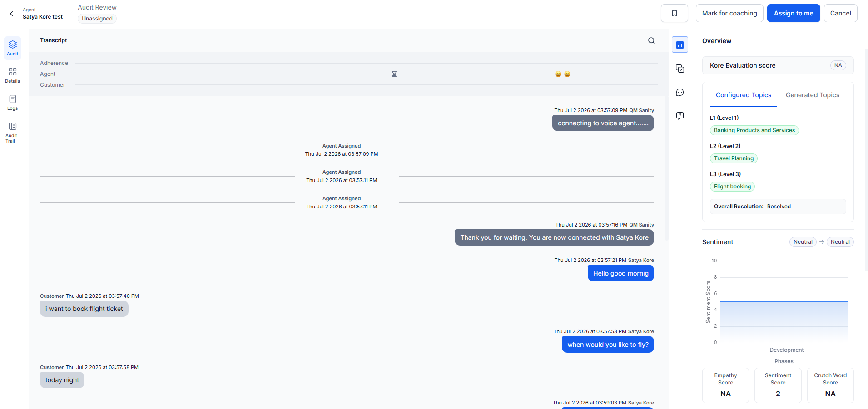Open the Audit sidebar section
The height and width of the screenshot is (409, 868).
coord(13,48)
